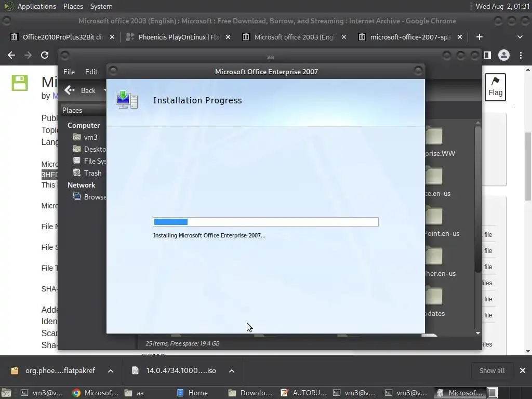
Task: Open the Places menu in top panel
Action: pyautogui.click(x=73, y=6)
